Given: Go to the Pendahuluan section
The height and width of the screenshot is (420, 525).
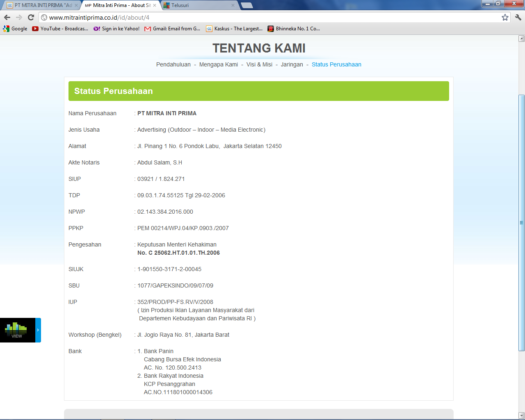Looking at the screenshot, I should [x=173, y=64].
